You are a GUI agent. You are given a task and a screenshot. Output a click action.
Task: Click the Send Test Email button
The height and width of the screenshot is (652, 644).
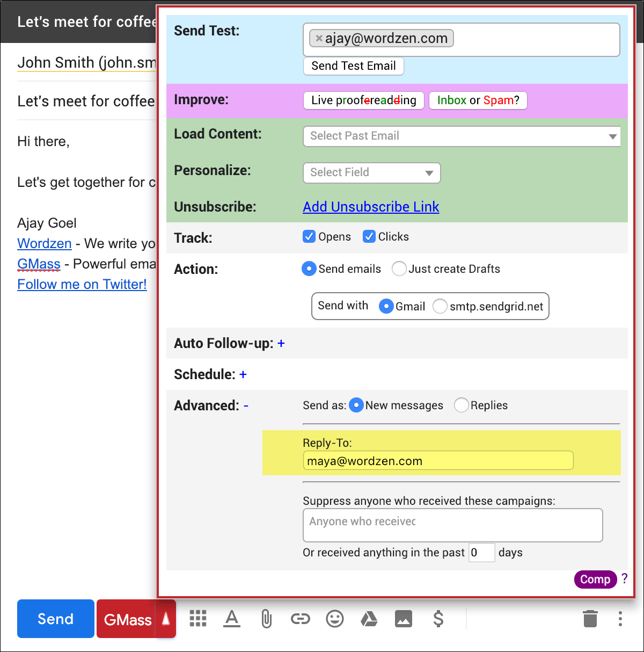(354, 66)
